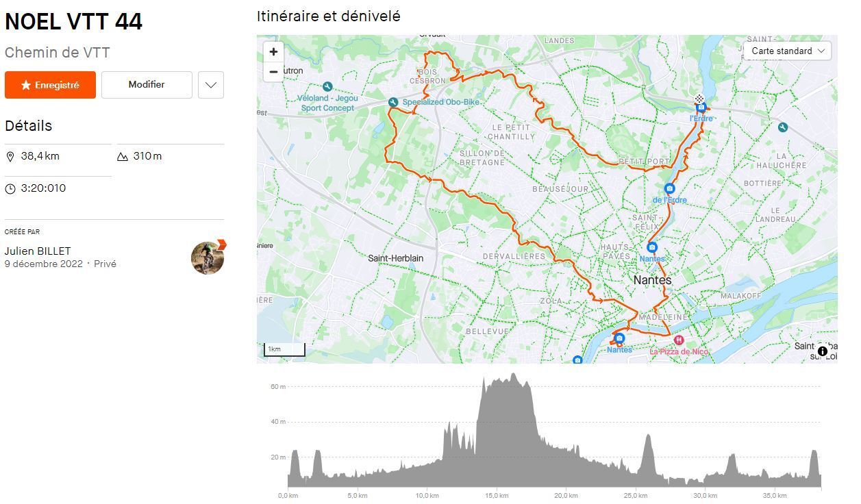Select the Specialized Obo-Bike shop marker
The height and width of the screenshot is (504, 861).
pos(393,103)
